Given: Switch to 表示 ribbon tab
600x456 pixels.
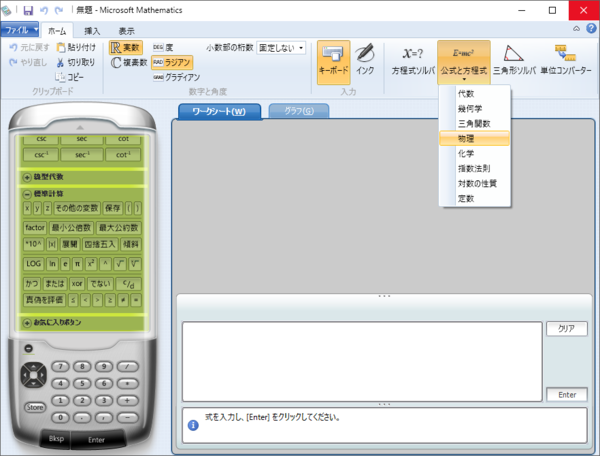Looking at the screenshot, I should click(x=126, y=31).
